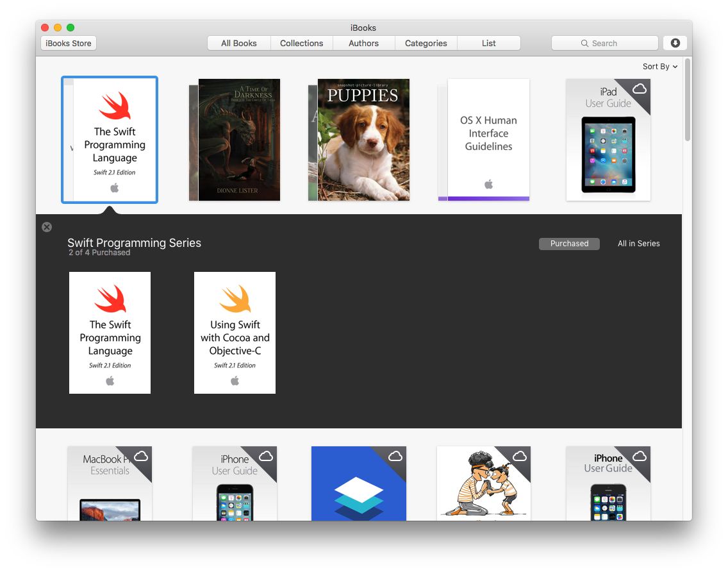This screenshot has width=728, height=572.
Task: Click cloud icon on the first iPhone User Guide
Action: tap(266, 457)
